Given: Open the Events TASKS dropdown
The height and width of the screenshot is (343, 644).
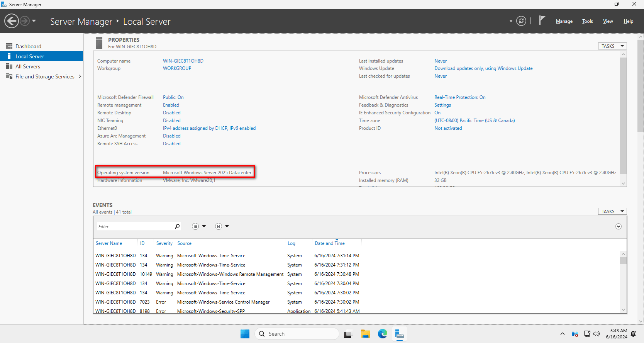Looking at the screenshot, I should [x=612, y=211].
